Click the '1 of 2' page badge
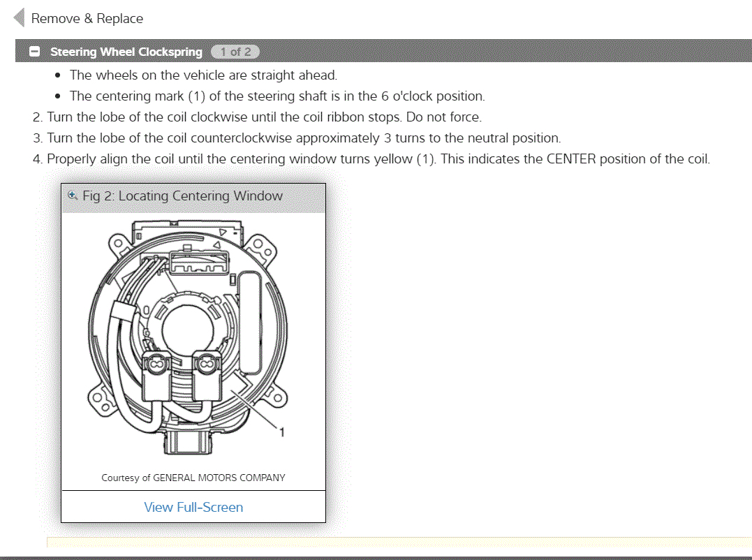752x560 pixels. [x=235, y=51]
